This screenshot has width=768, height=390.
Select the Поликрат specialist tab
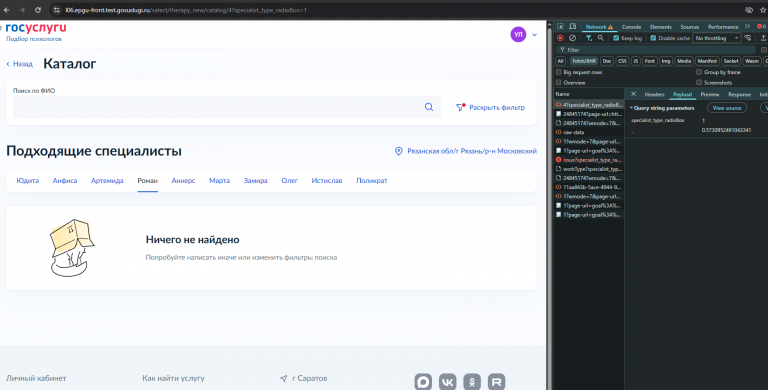click(x=372, y=180)
